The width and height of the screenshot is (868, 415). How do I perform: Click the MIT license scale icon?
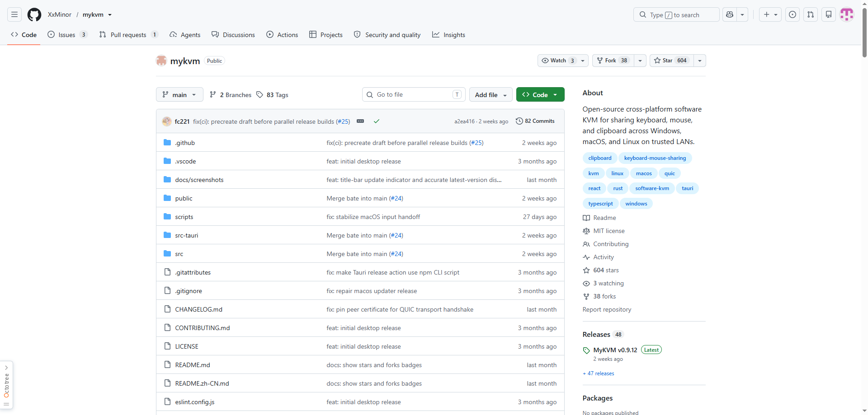586,231
